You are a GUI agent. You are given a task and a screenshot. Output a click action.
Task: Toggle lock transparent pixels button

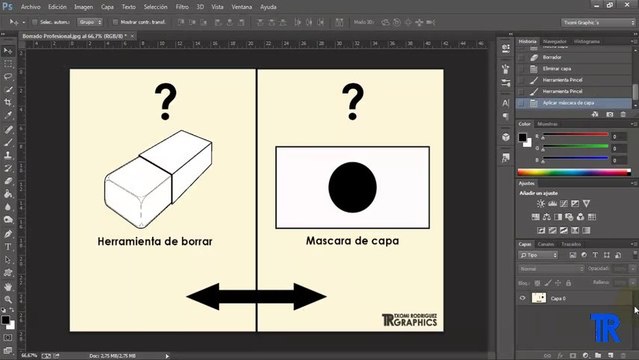(x=537, y=283)
